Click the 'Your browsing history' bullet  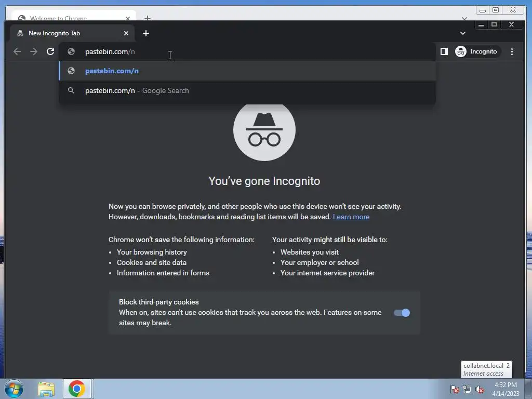tap(152, 252)
